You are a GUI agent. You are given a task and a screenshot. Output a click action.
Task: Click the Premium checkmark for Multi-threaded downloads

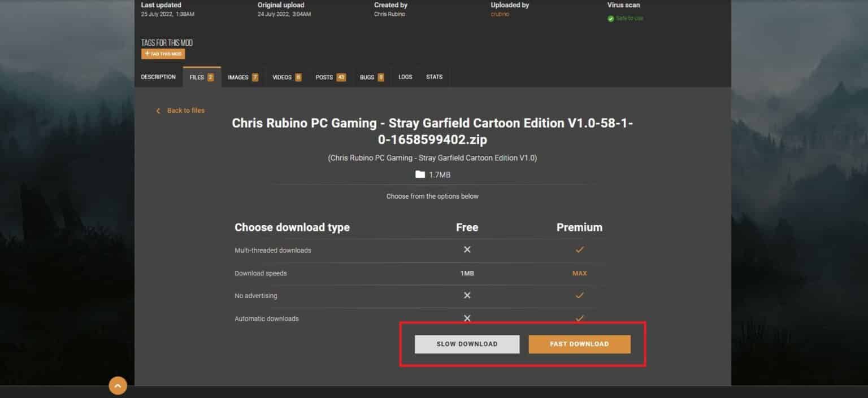(579, 250)
